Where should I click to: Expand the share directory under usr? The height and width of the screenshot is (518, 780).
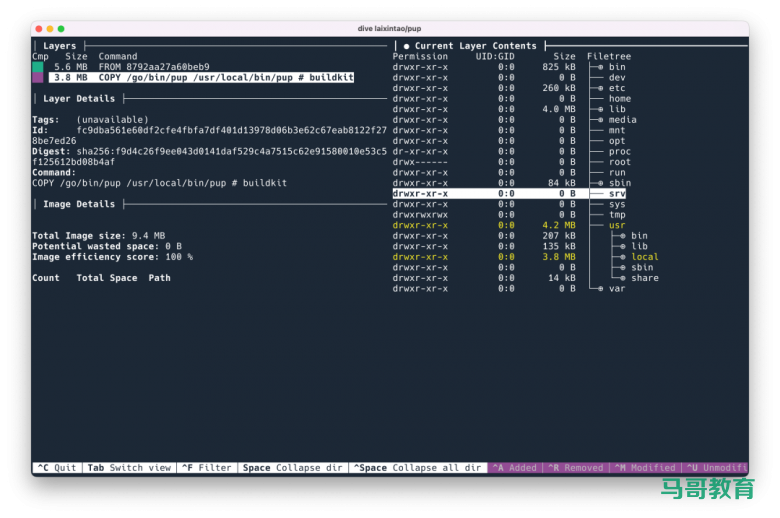point(622,278)
